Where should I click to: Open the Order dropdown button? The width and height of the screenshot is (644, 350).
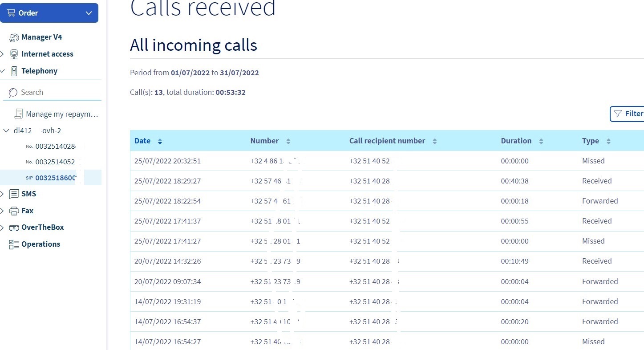click(x=49, y=13)
